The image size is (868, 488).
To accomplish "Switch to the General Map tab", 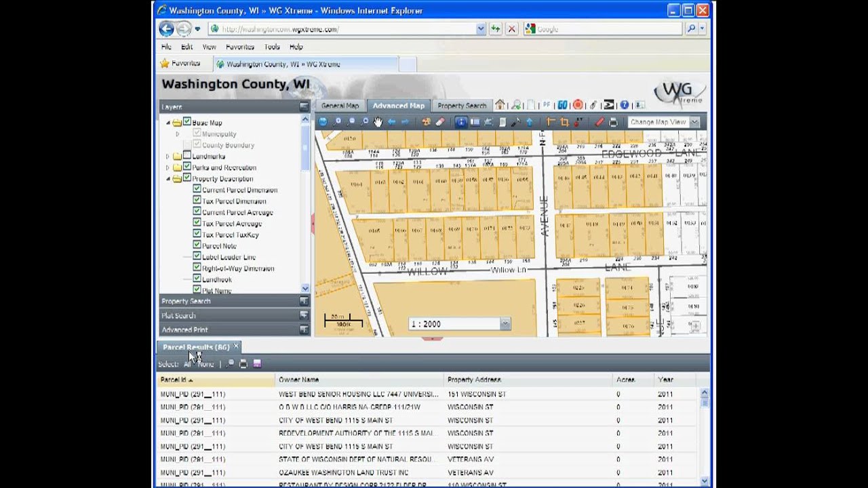I will (340, 106).
